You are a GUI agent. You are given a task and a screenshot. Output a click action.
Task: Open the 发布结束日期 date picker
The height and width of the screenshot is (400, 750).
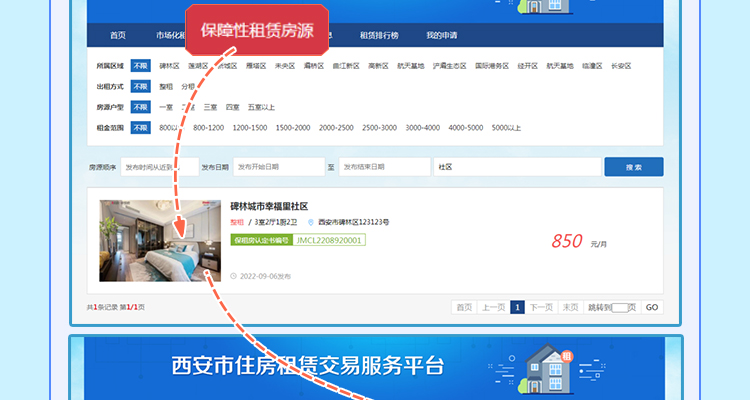pyautogui.click(x=383, y=167)
